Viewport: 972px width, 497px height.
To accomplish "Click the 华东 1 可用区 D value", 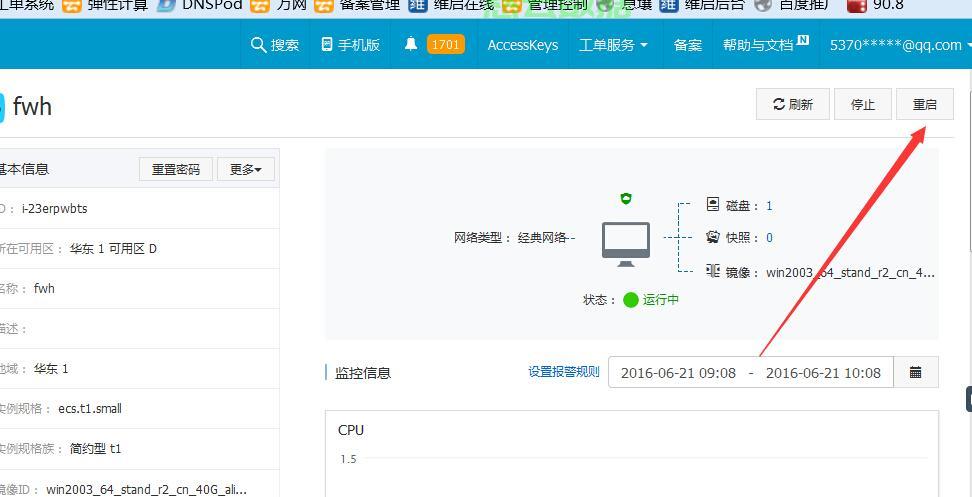I will [x=113, y=248].
